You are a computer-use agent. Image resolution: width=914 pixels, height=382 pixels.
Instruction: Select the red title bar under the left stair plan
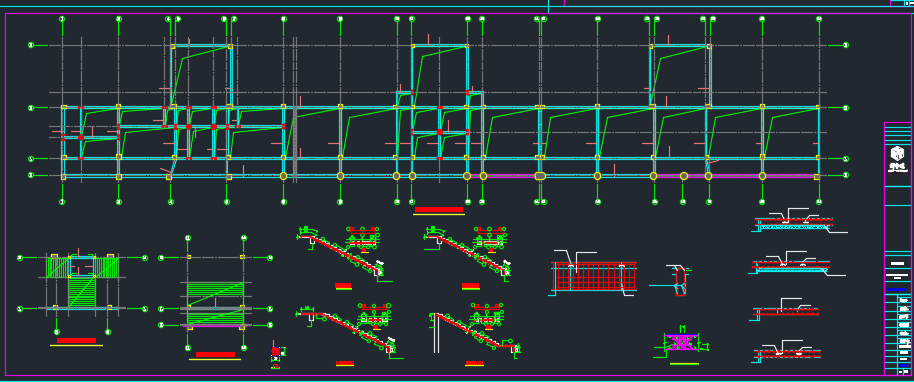[76, 340]
